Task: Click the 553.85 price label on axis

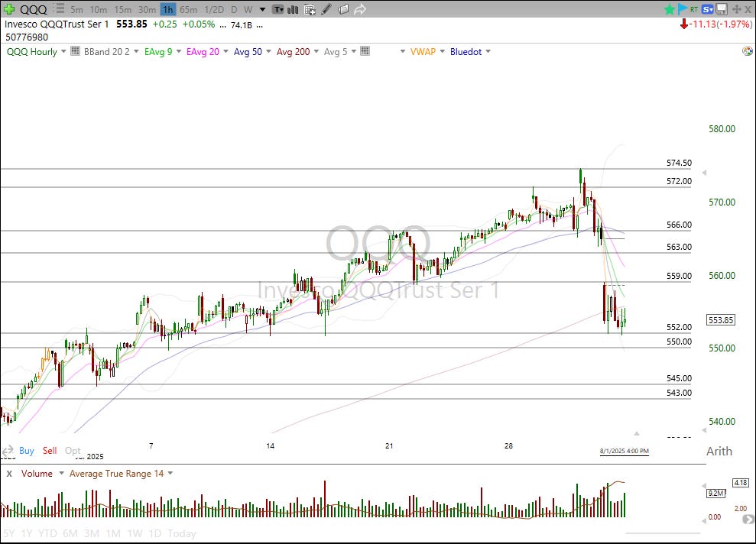Action: (721, 320)
